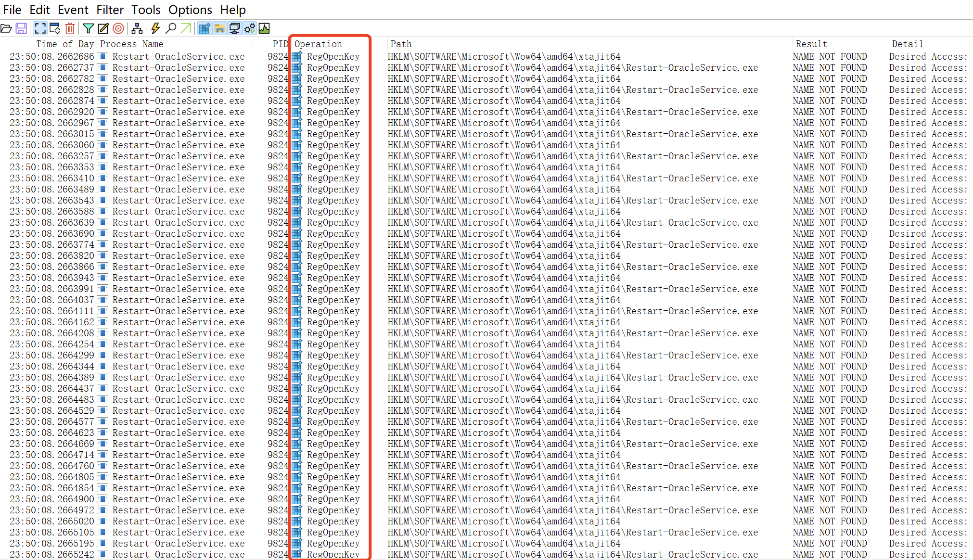Toggle Show Registry Activity icon
Screen dimensions: 973x560
(205, 29)
